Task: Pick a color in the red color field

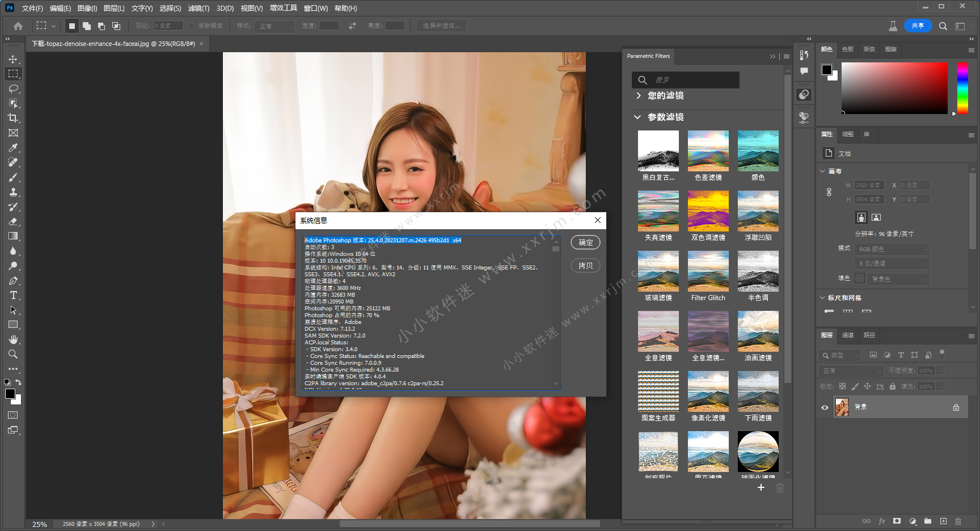Action: click(x=894, y=88)
